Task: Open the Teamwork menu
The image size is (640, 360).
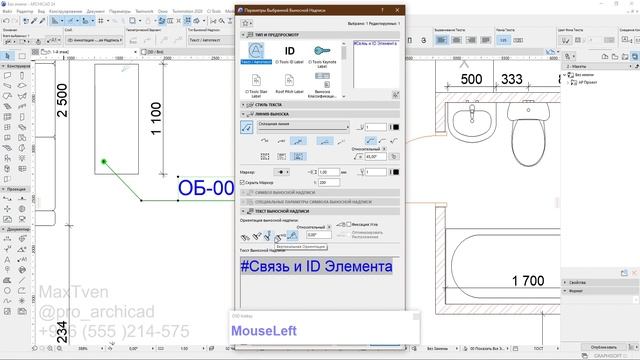Action: [144, 11]
